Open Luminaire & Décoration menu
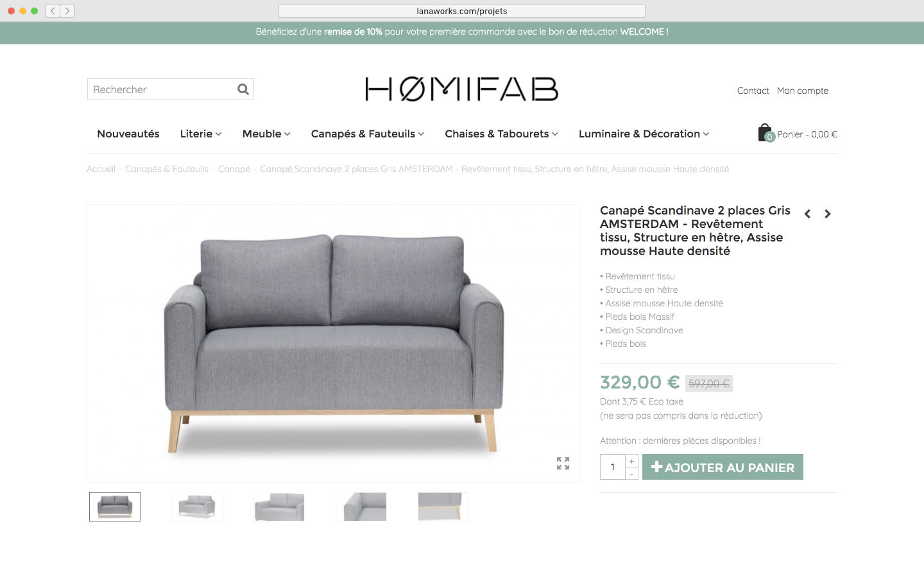 (x=644, y=134)
